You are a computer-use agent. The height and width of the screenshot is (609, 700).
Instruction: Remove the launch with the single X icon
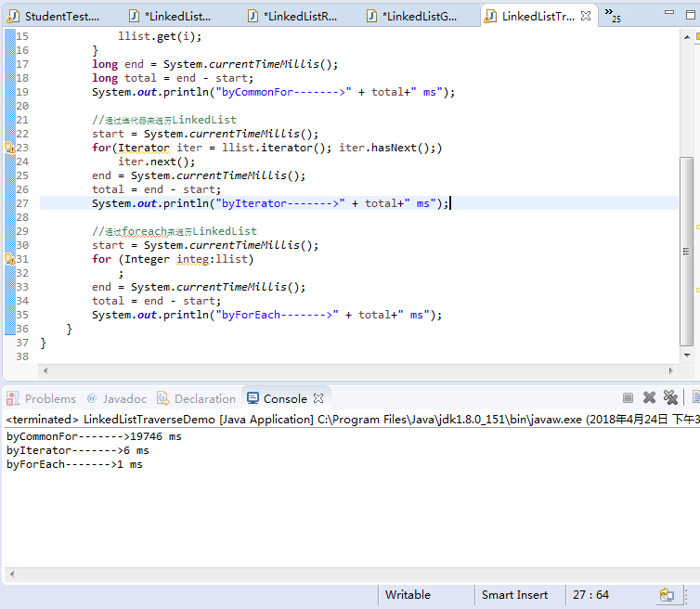coord(649,398)
